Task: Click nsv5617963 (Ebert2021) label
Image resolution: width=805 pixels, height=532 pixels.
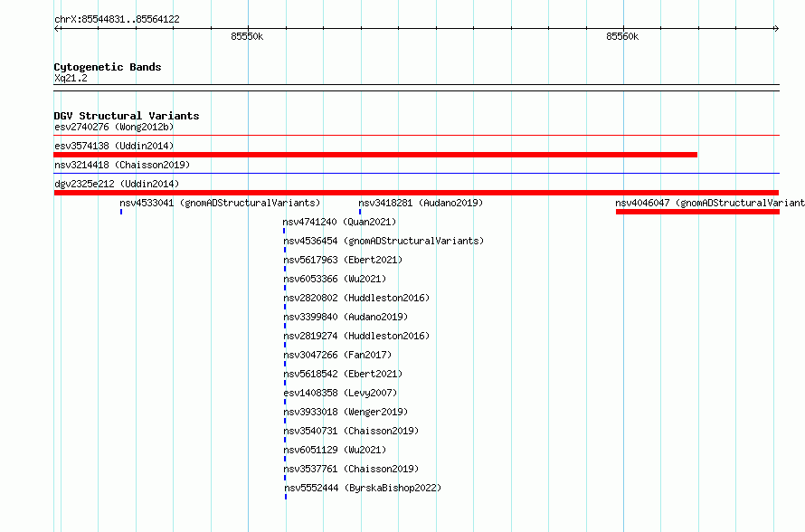Action: pos(343,260)
